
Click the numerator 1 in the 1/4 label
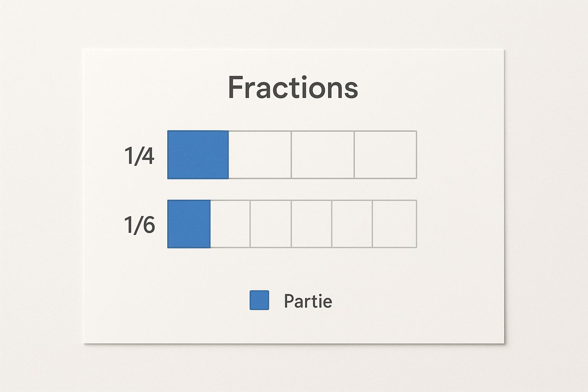(x=129, y=156)
